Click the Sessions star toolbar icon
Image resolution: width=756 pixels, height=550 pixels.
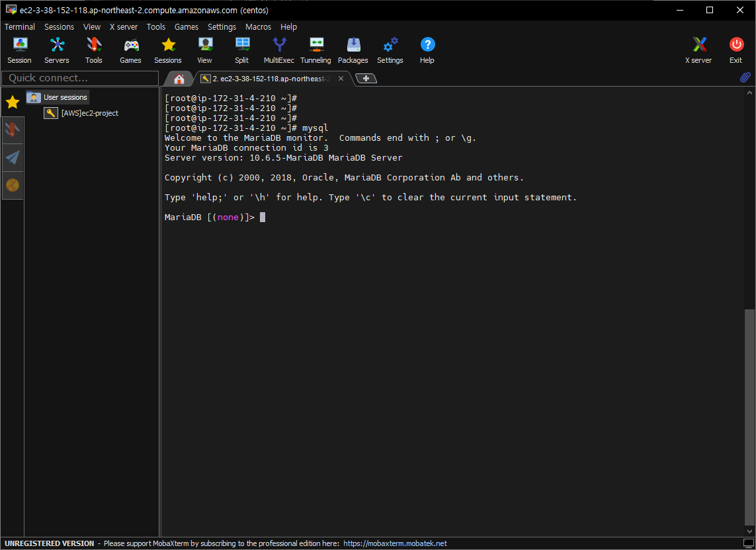coord(168,51)
